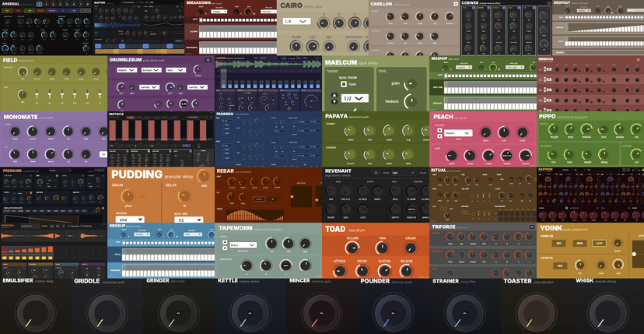Click Whisk's large dial
Screen dimensions: 644x334
pos(607,313)
